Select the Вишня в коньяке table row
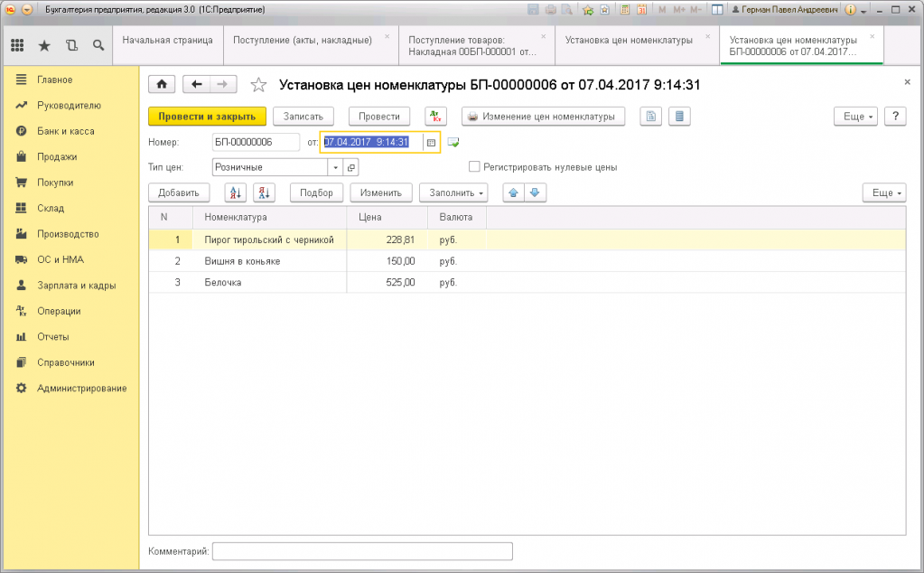Viewport: 924px width, 573px height. pos(242,261)
